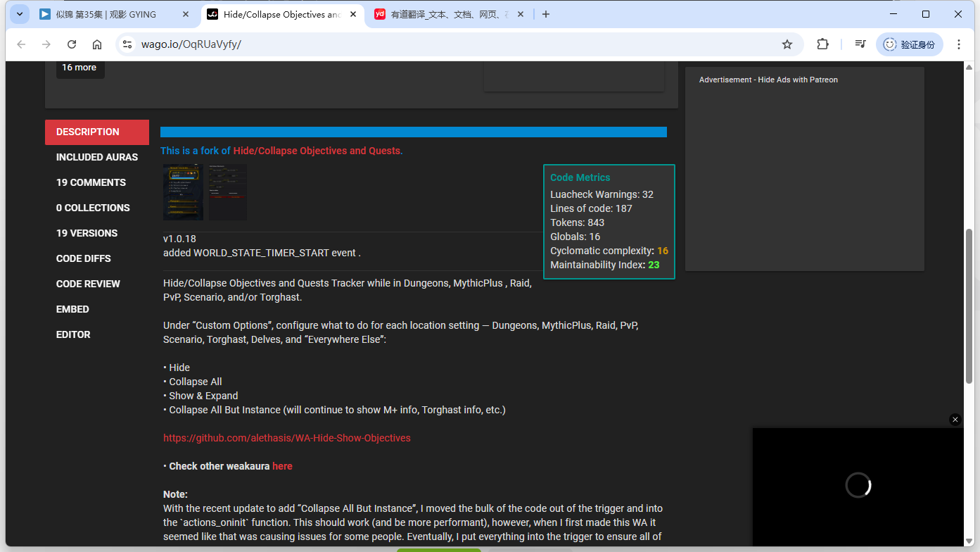Open a new browser tab

546,14
